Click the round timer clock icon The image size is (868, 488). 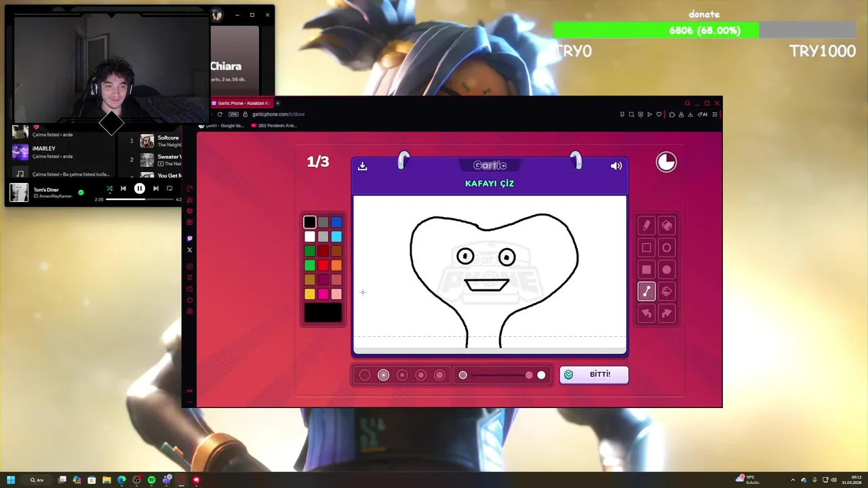(x=666, y=162)
